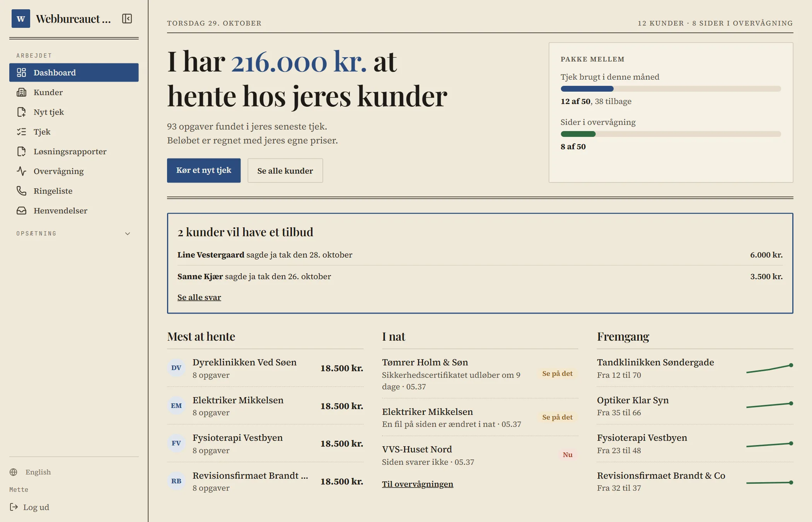Image resolution: width=812 pixels, height=522 pixels.
Task: Open Dyreklinikken Ved Søen customer row
Action: [x=265, y=368]
